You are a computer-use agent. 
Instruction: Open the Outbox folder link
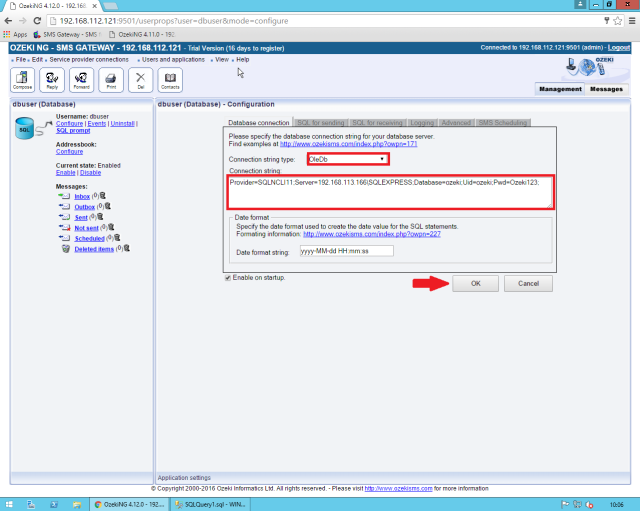[84, 207]
